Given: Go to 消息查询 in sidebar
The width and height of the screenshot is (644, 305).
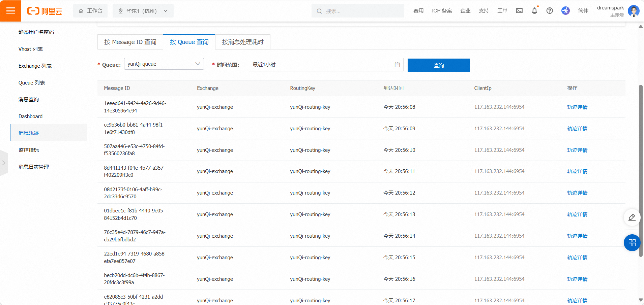Looking at the screenshot, I should pyautogui.click(x=29, y=99).
